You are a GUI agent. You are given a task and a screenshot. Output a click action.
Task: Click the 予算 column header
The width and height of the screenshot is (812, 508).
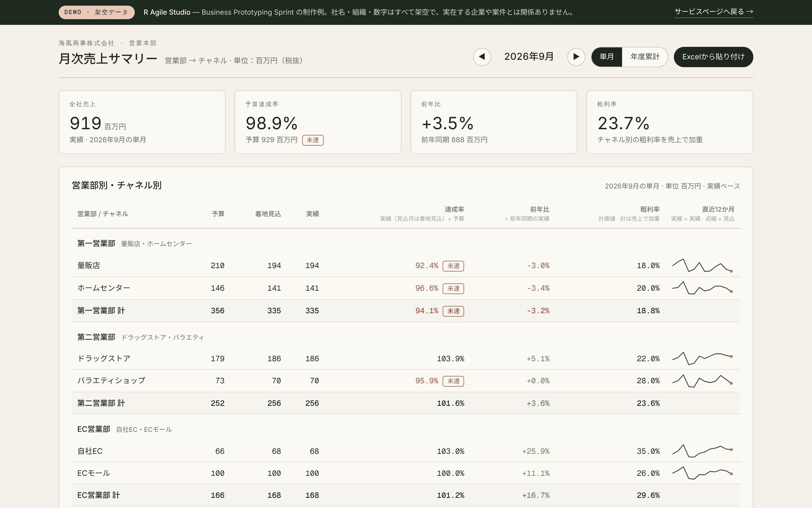(x=218, y=214)
